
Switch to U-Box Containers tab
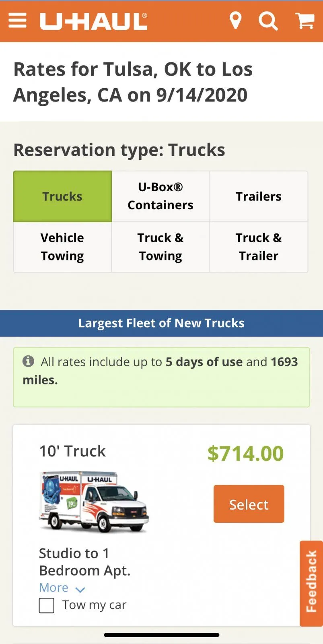click(160, 196)
